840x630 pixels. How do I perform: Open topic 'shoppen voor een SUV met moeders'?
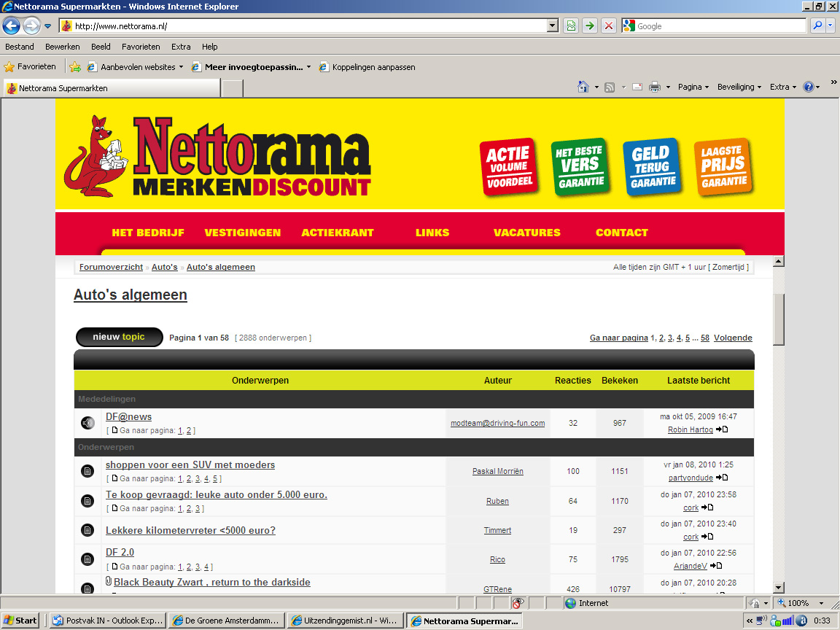tap(190, 465)
